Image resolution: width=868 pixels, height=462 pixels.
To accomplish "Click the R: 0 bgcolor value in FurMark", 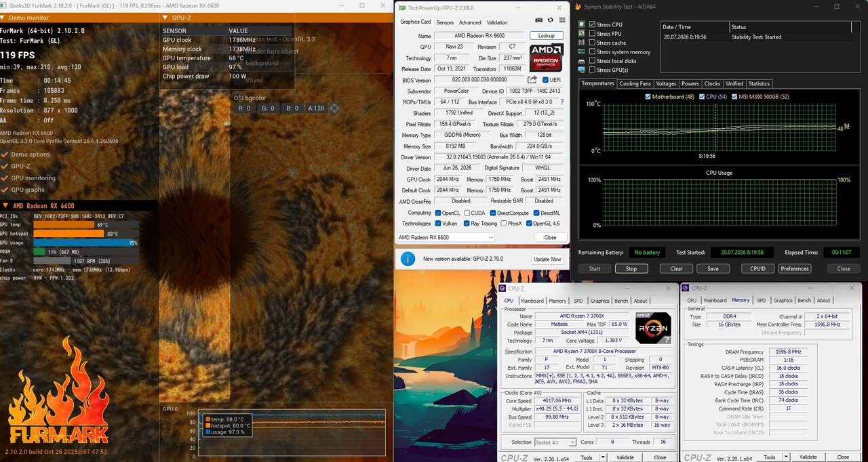I will pos(245,108).
